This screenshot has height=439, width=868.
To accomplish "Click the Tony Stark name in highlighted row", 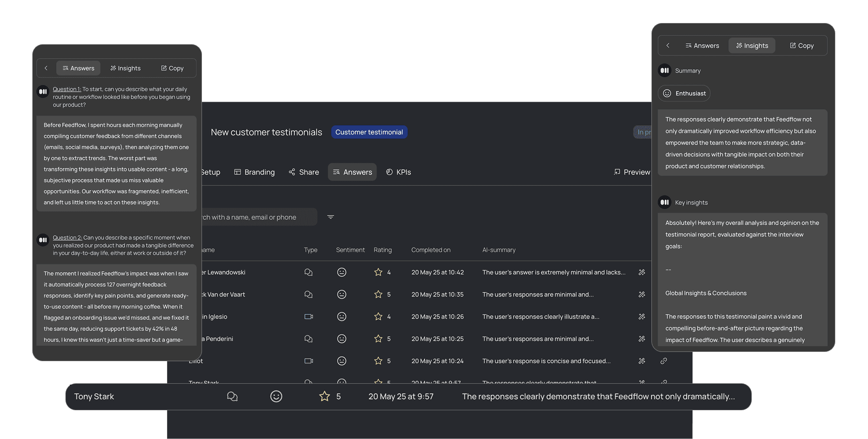I will pos(94,397).
